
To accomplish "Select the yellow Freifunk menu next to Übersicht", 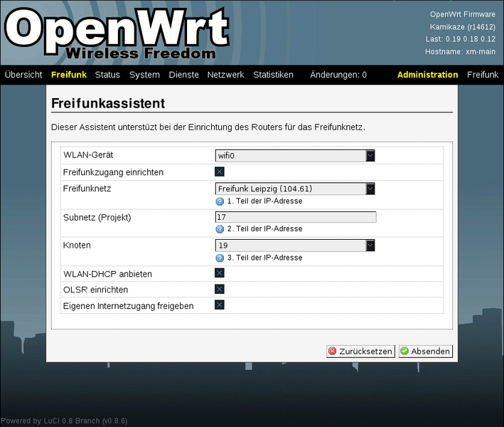I will pos(69,75).
